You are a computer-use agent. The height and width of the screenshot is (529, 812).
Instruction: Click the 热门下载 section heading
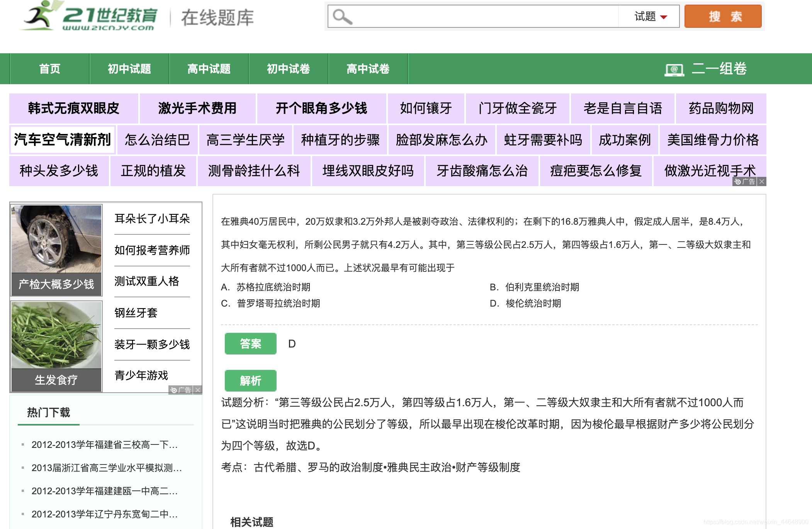pos(49,412)
